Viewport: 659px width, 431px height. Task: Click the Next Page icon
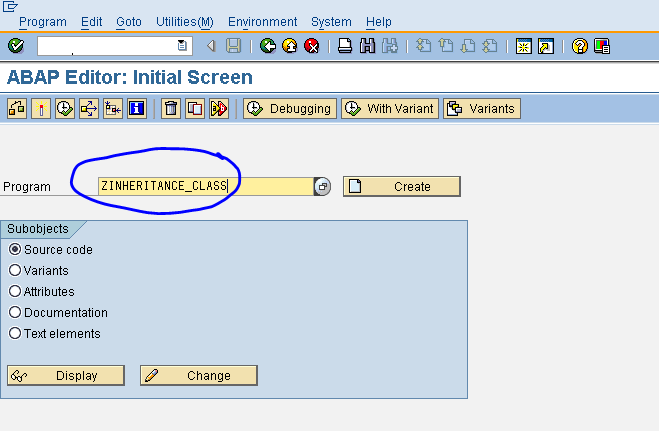coord(468,45)
